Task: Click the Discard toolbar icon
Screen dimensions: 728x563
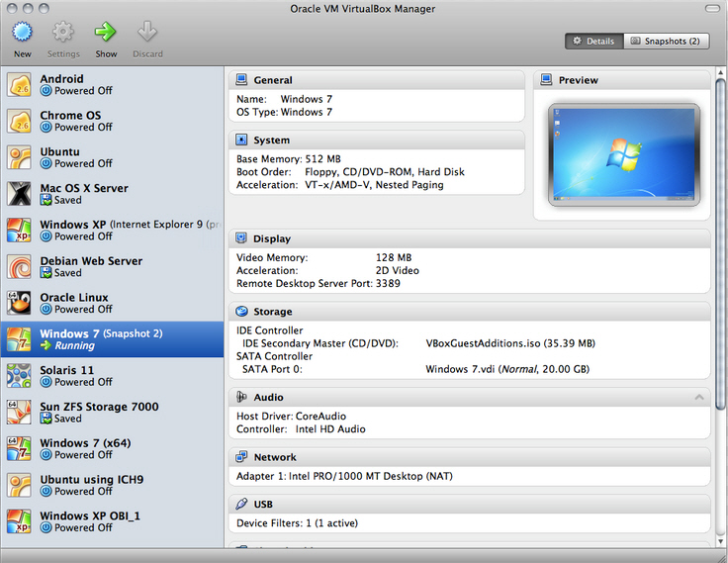Action: tap(147, 33)
